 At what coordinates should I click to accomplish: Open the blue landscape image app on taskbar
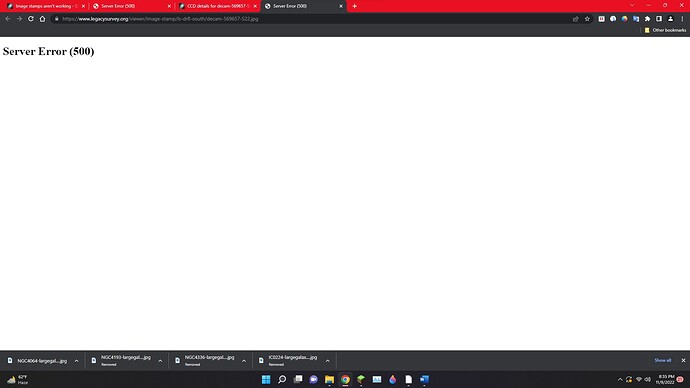377,379
